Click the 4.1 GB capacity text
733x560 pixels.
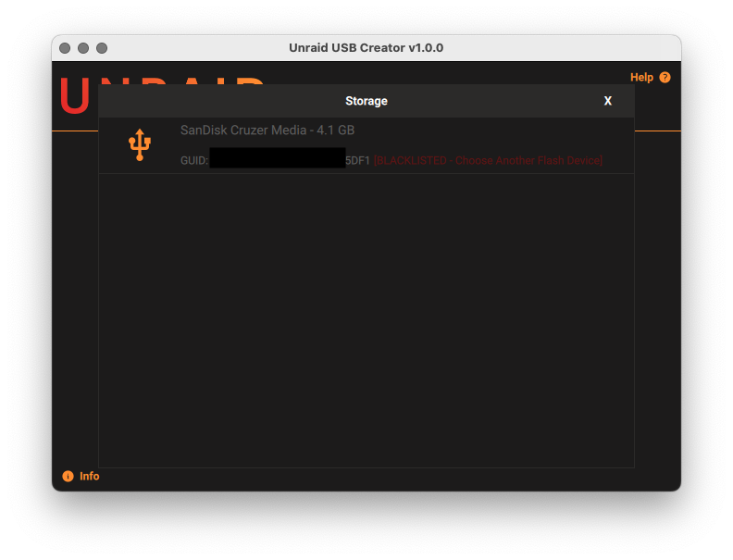point(336,131)
